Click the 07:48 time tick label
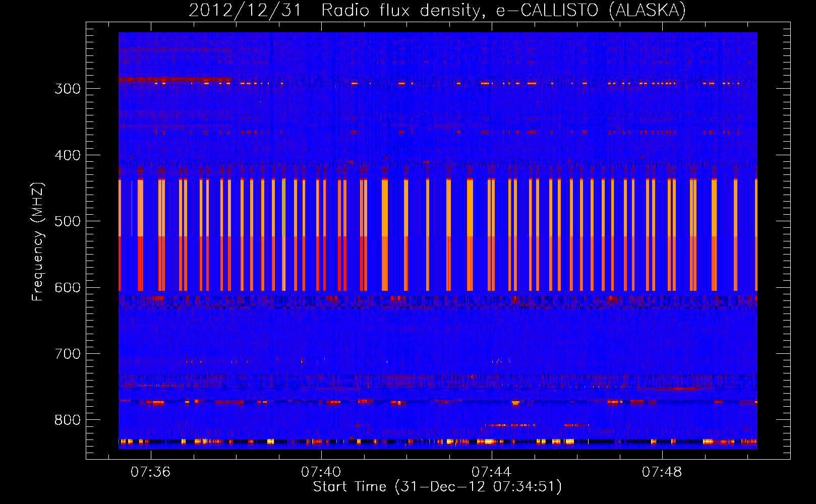This screenshot has height=504, width=816. 662,472
